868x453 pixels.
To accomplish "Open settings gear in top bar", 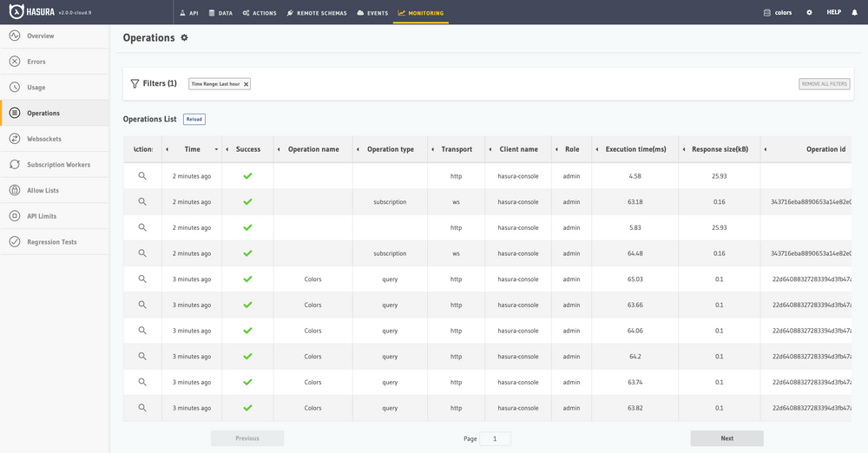I will point(809,13).
